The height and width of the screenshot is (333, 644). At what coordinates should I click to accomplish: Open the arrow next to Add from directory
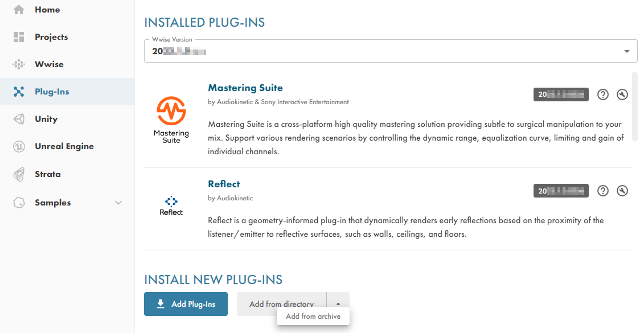coord(338,303)
